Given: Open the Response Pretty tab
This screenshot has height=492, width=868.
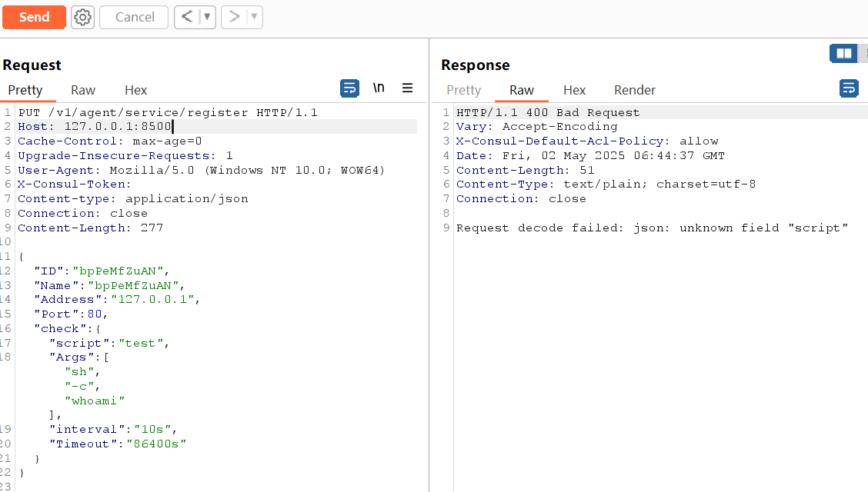Looking at the screenshot, I should click(x=463, y=90).
